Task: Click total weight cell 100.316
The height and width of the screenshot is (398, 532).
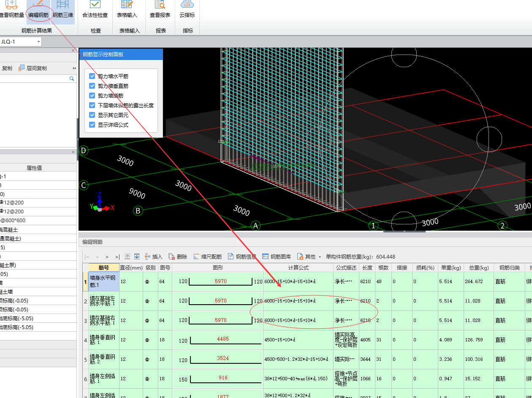Action: click(479, 359)
